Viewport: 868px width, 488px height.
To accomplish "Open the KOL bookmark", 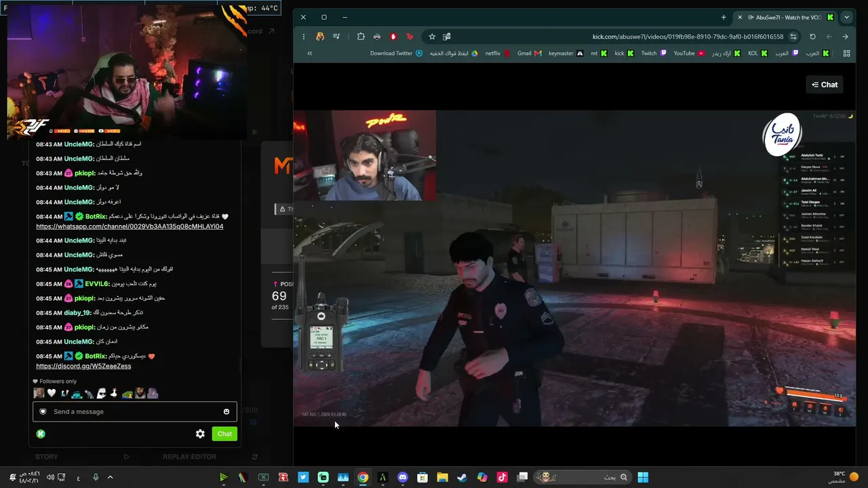I will 757,54.
